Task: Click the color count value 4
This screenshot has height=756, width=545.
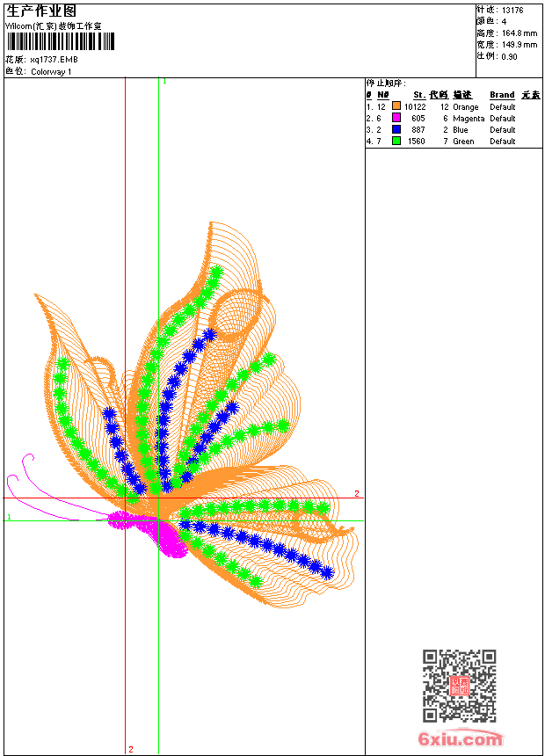Action: click(x=504, y=22)
